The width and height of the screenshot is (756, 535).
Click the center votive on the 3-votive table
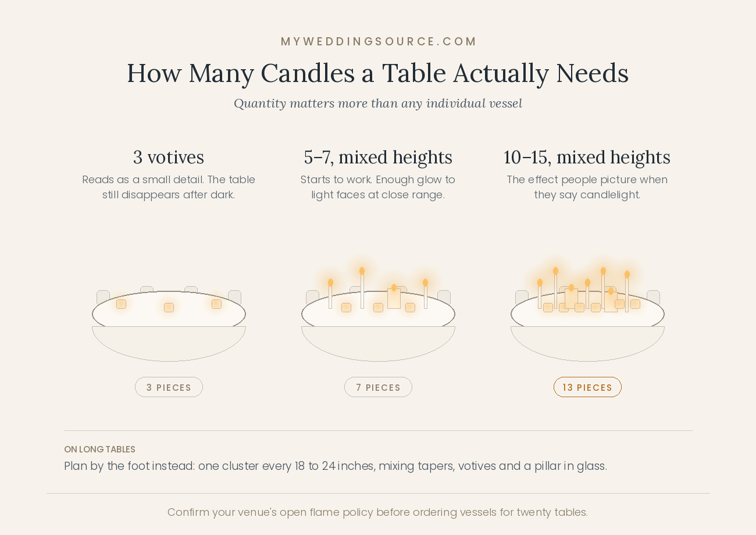coord(169,308)
